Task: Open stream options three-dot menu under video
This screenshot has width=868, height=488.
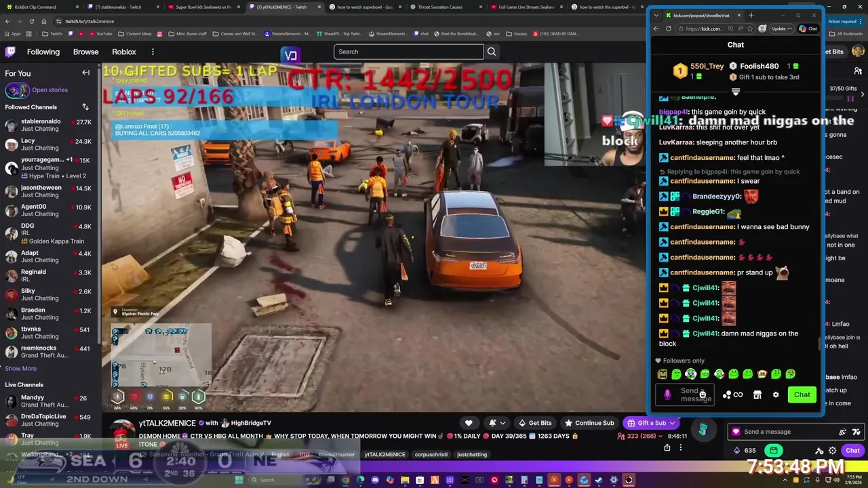Action: pyautogui.click(x=681, y=447)
